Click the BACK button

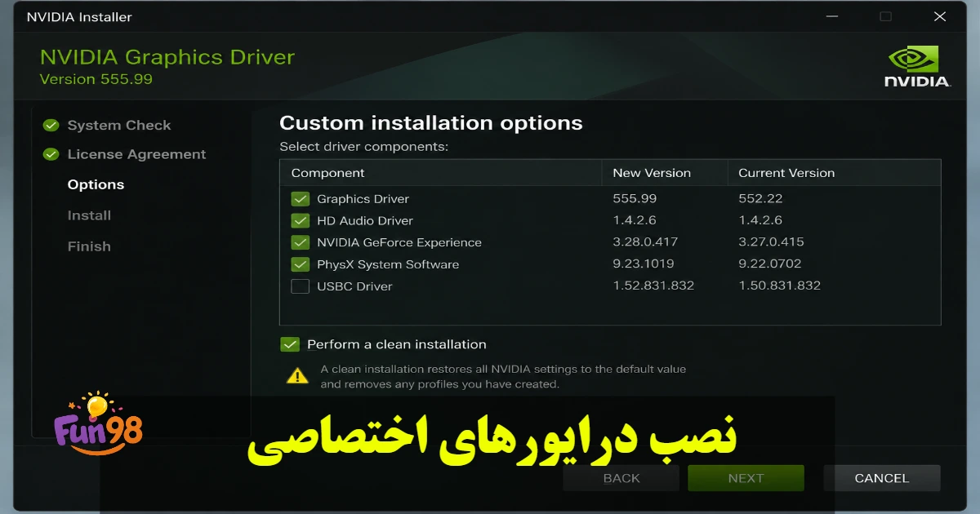point(621,478)
